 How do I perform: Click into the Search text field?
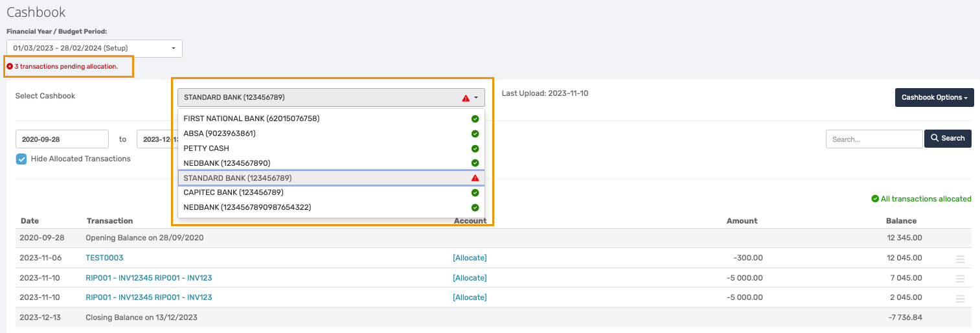pyautogui.click(x=874, y=139)
